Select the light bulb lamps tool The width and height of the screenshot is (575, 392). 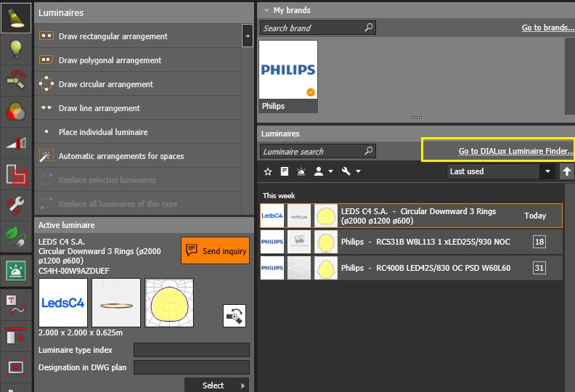click(16, 49)
